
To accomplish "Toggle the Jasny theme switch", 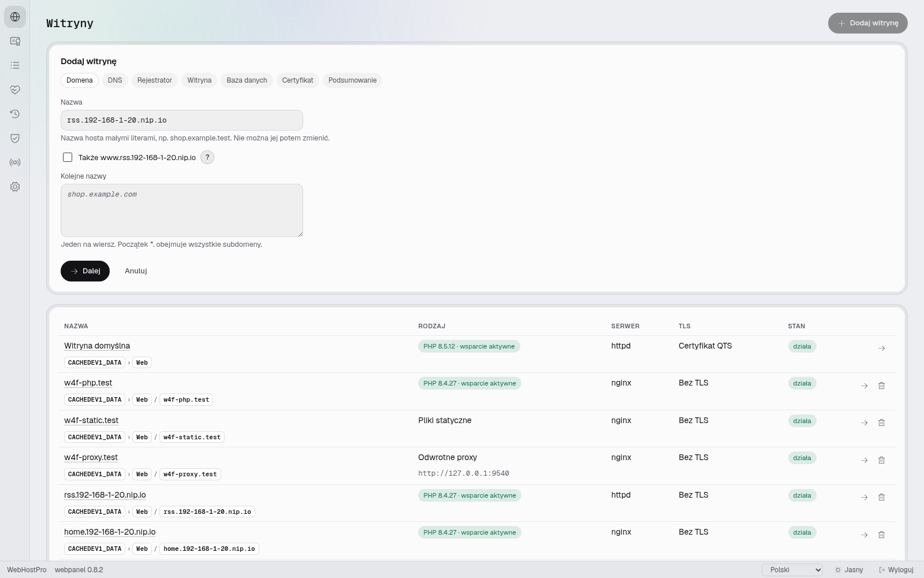I will 848,570.
